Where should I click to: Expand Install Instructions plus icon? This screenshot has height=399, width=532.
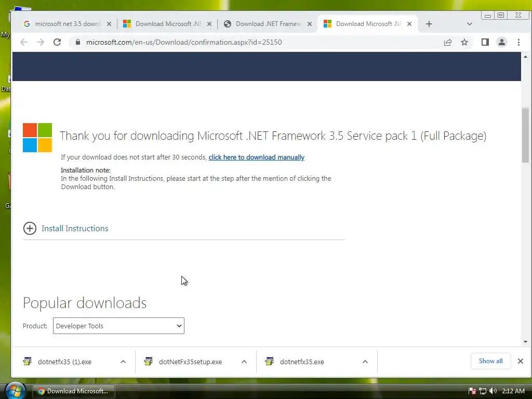(30, 229)
